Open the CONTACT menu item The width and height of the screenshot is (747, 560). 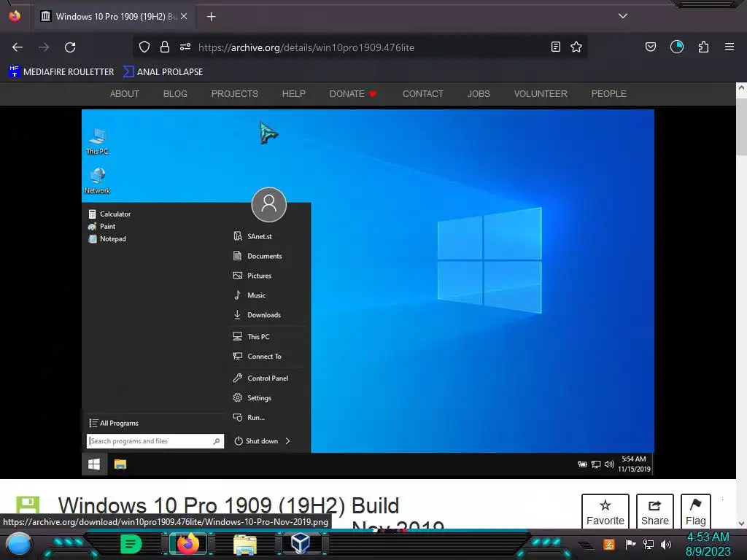[x=423, y=94]
